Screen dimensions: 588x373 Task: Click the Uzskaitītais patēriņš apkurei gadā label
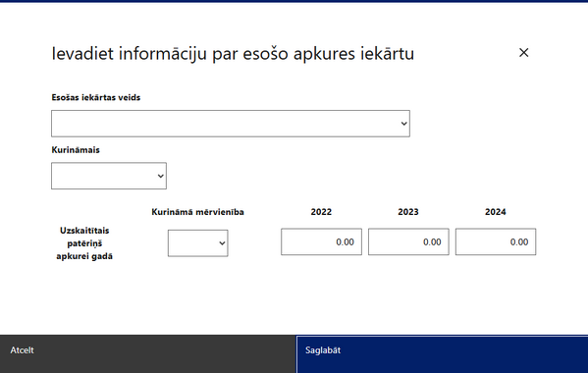(84, 243)
